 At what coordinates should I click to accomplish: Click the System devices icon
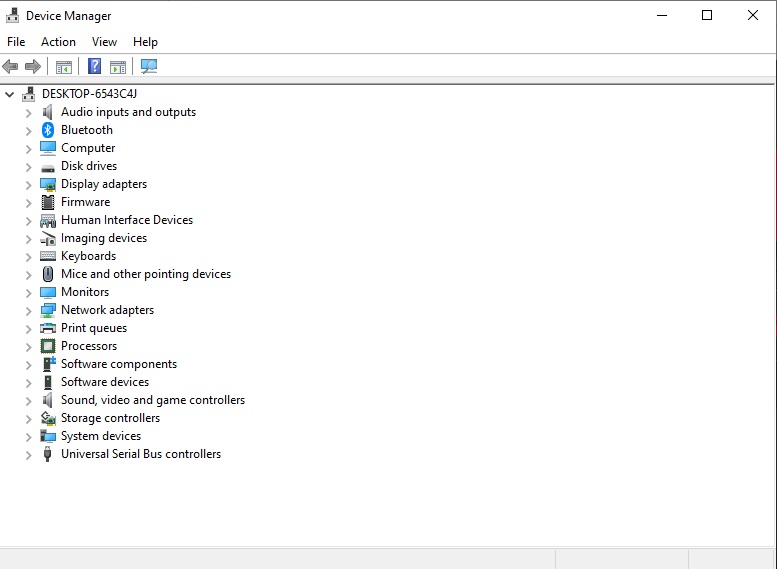[48, 436]
